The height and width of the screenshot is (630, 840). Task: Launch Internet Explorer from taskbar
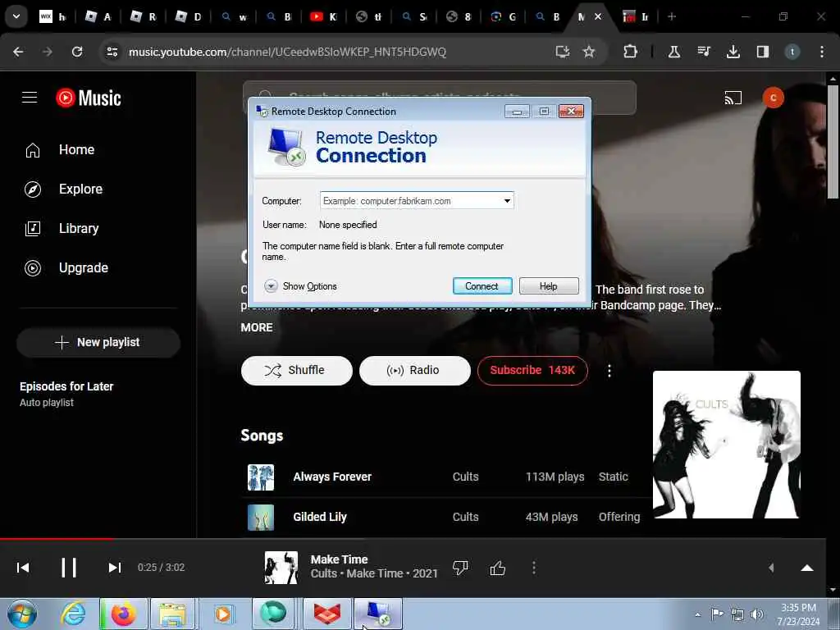(73, 614)
